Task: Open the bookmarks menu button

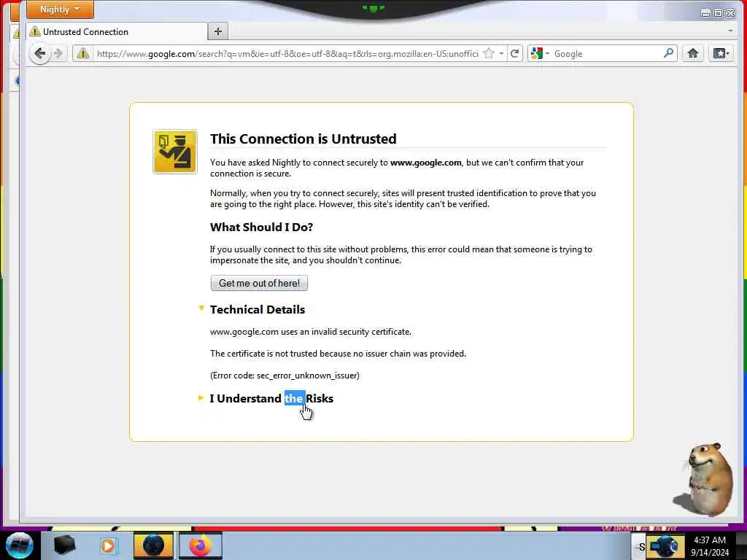Action: [x=721, y=53]
